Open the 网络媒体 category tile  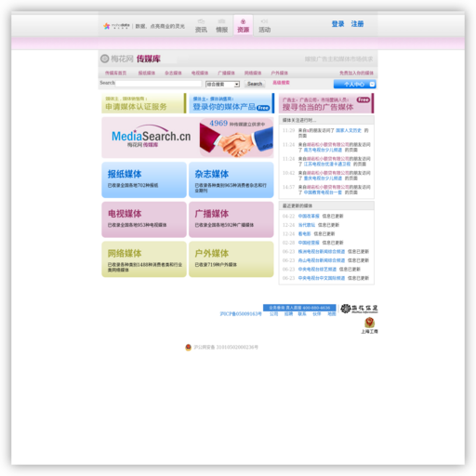tap(144, 259)
